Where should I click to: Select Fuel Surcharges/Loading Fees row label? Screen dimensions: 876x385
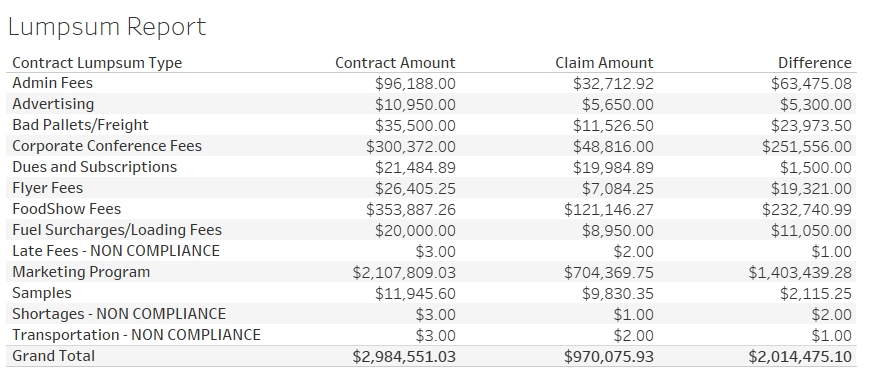click(x=117, y=230)
